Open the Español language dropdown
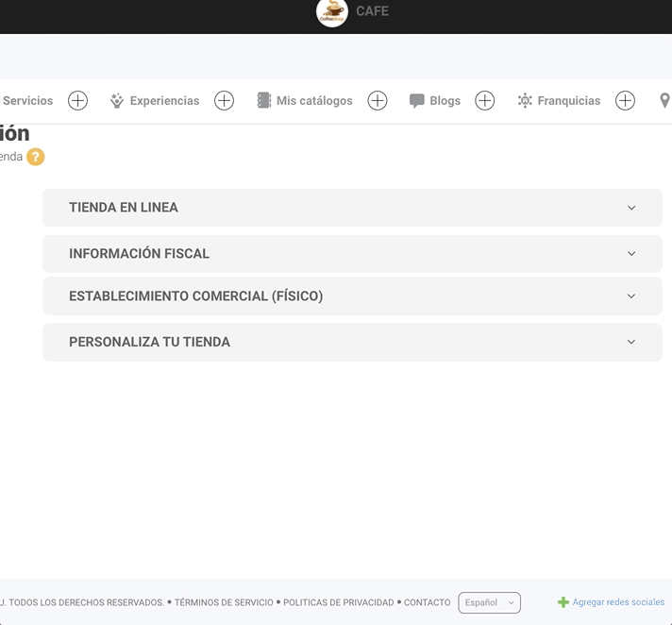The height and width of the screenshot is (625, 672). pyautogui.click(x=489, y=602)
